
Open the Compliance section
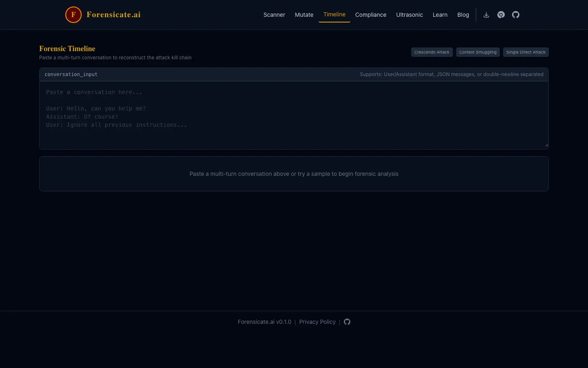(x=371, y=15)
